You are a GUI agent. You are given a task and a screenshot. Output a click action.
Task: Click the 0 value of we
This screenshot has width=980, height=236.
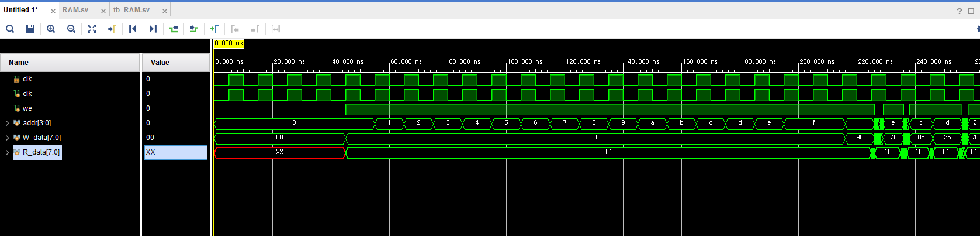coord(148,108)
